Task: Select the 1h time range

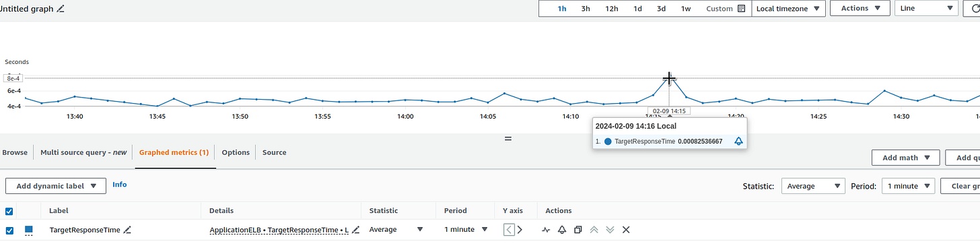Action: 562,9
